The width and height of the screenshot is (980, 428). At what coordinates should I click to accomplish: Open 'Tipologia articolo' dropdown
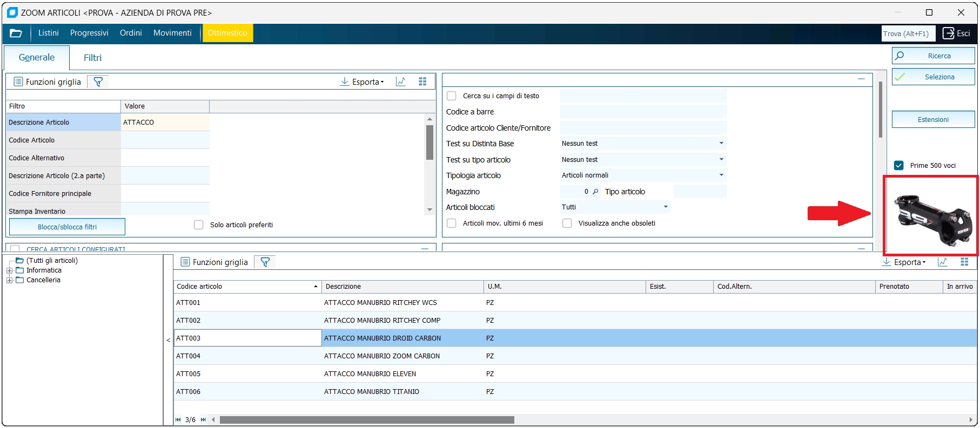pyautogui.click(x=721, y=175)
